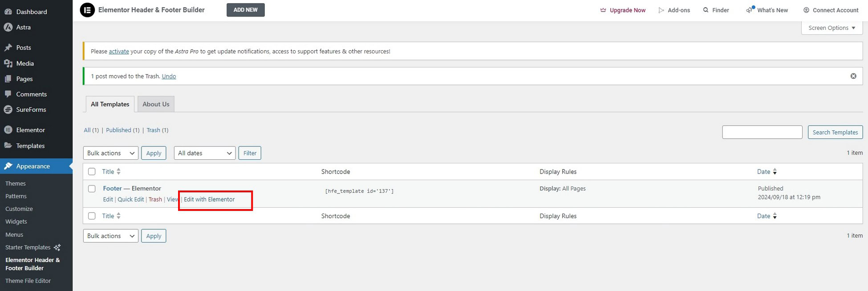Click sort arrows beside bottom Title header
868x291 pixels.
[x=118, y=216]
